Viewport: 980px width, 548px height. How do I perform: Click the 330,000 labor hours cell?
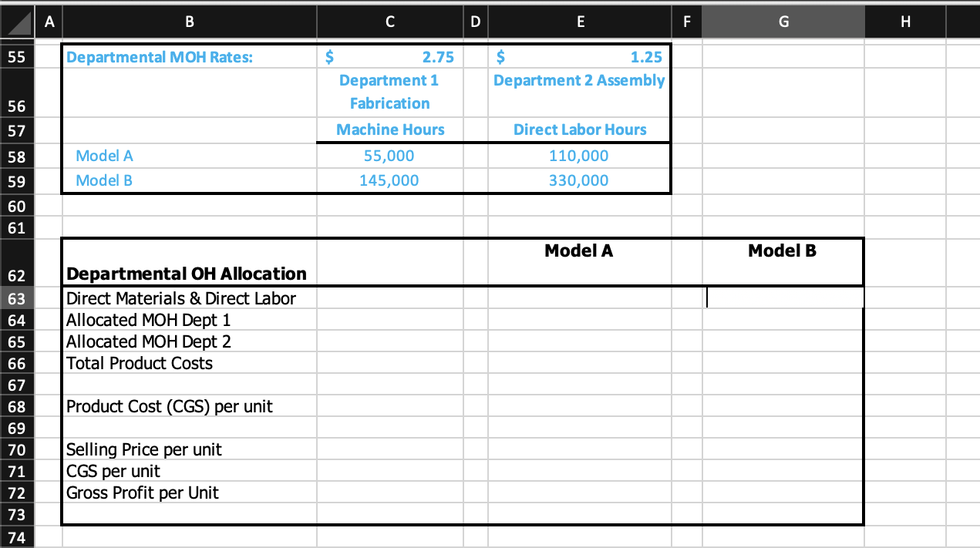(579, 181)
